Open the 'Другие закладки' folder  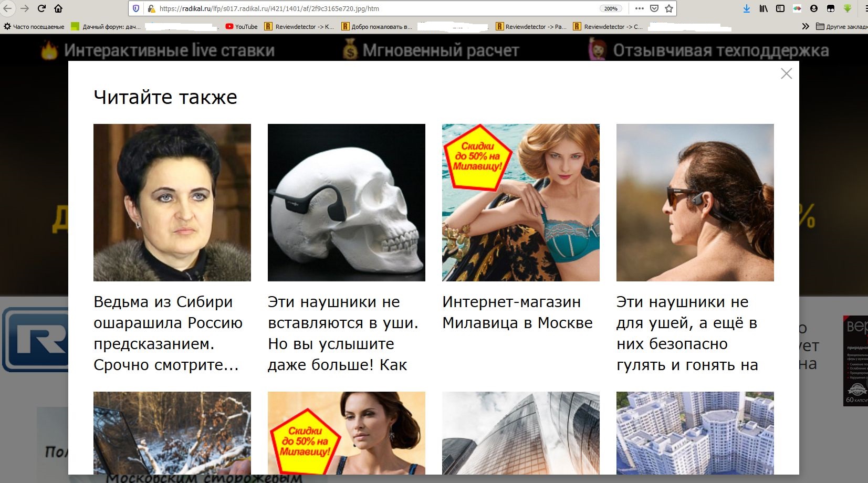pos(842,26)
